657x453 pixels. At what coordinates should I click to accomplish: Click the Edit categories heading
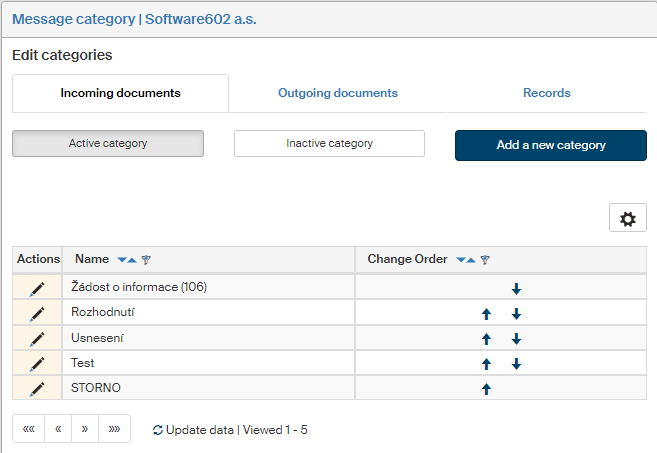[x=62, y=55]
